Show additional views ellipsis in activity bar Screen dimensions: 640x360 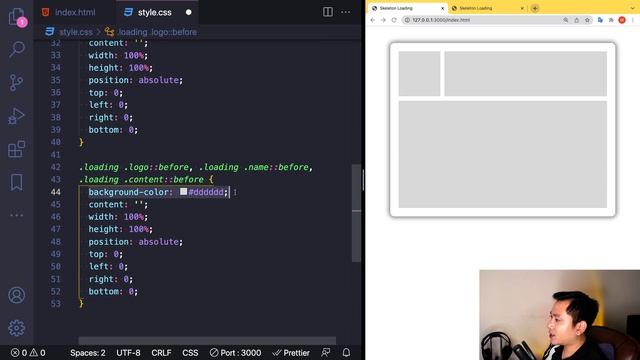pyautogui.click(x=16, y=215)
